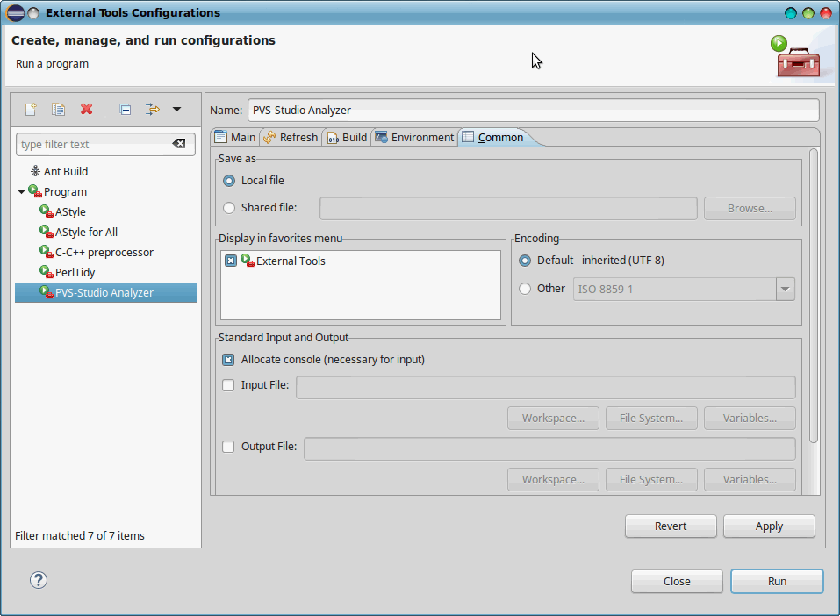Select the PerlTidy configuration
Image resolution: width=840 pixels, height=616 pixels.
pyautogui.click(x=75, y=273)
